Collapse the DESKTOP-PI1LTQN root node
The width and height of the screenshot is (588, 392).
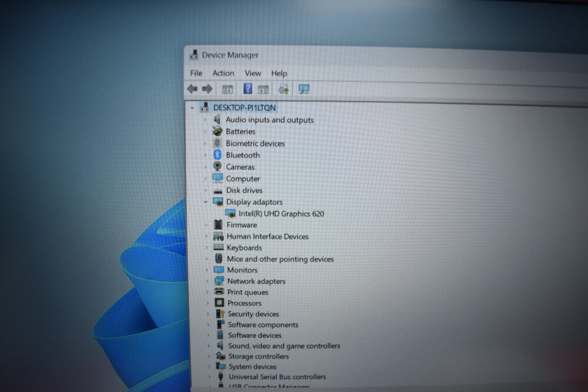tap(192, 108)
